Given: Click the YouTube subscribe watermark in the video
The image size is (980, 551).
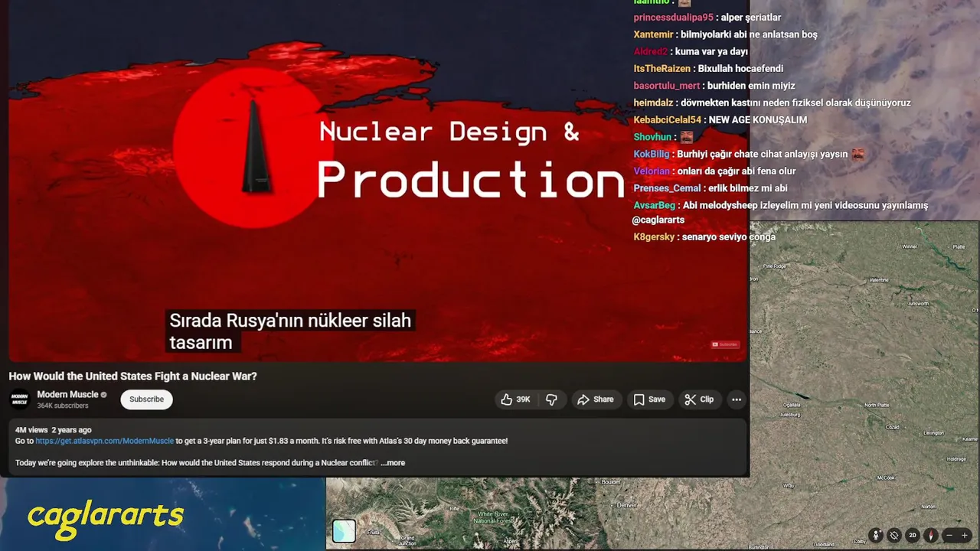Looking at the screenshot, I should (x=725, y=344).
